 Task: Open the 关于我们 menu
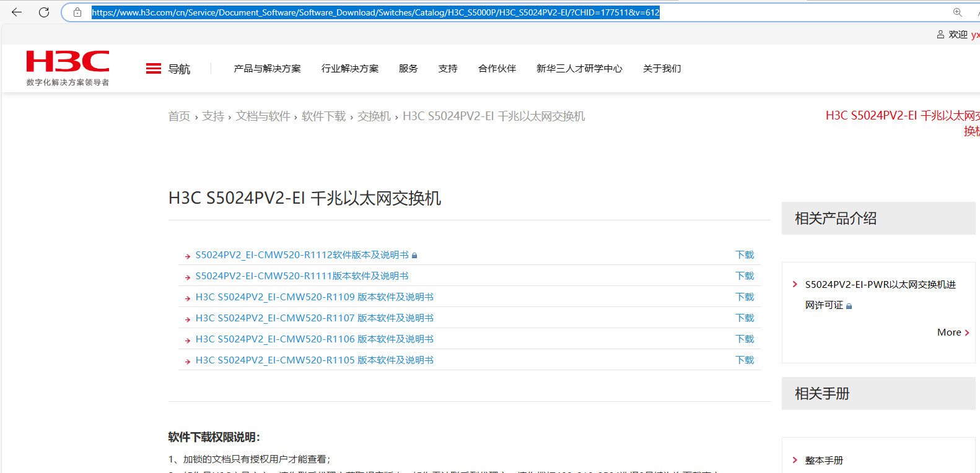[x=662, y=69]
